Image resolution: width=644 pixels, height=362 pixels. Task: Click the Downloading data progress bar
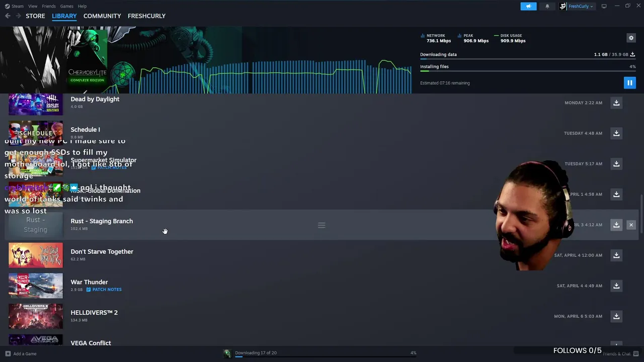[x=528, y=59]
